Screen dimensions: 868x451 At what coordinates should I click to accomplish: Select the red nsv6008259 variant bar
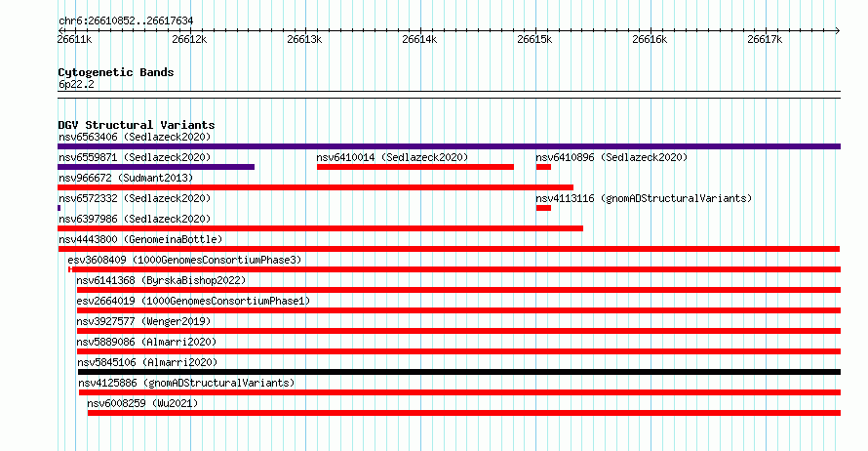pos(464,413)
